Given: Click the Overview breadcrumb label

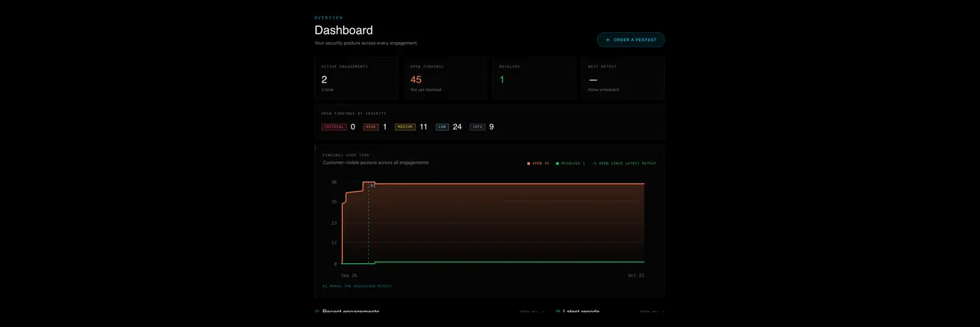Looking at the screenshot, I should pos(328,18).
